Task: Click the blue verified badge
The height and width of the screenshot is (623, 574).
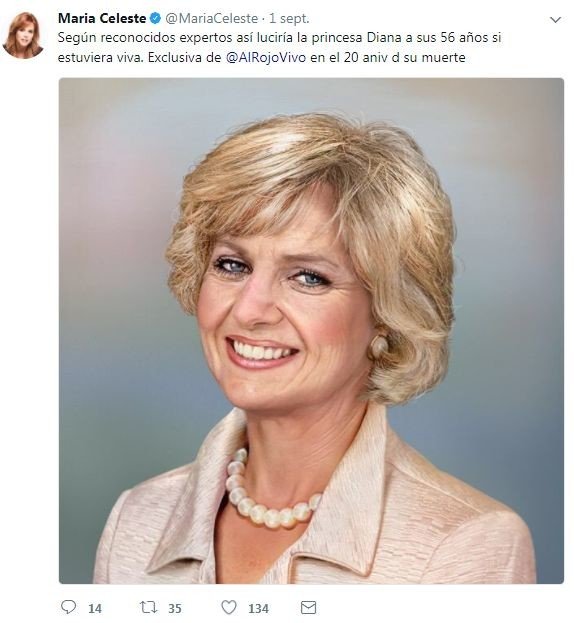Action: (x=155, y=18)
